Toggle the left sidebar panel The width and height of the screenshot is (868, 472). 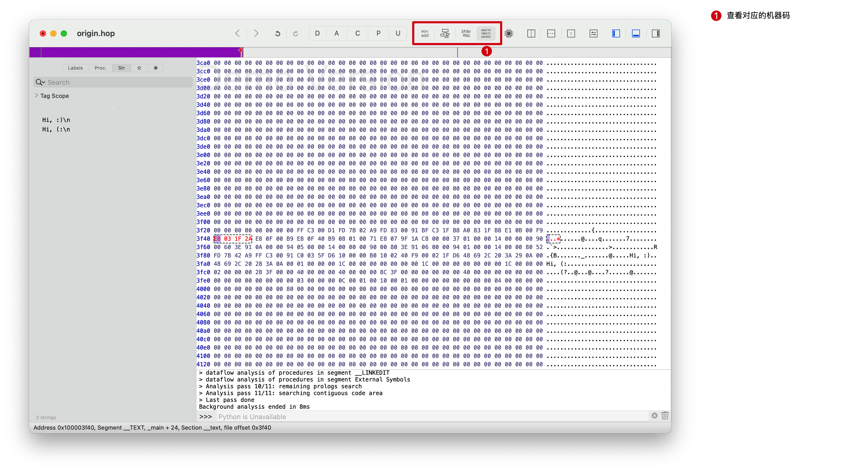(x=616, y=33)
